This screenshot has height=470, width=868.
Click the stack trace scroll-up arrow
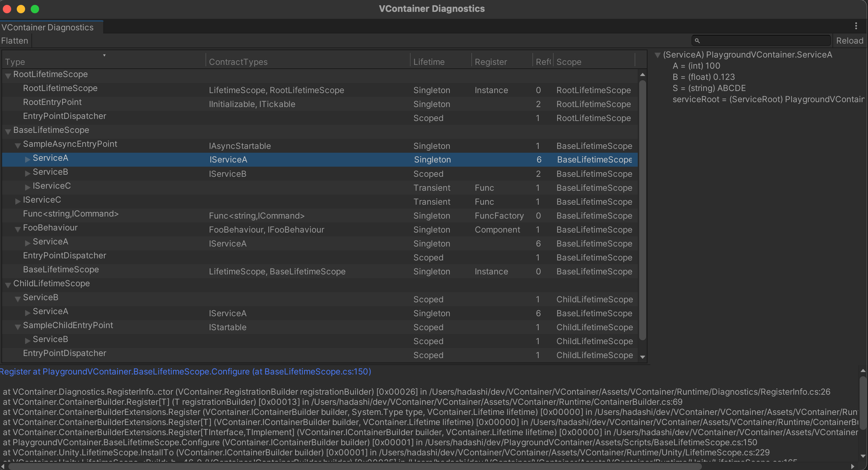pyautogui.click(x=863, y=371)
